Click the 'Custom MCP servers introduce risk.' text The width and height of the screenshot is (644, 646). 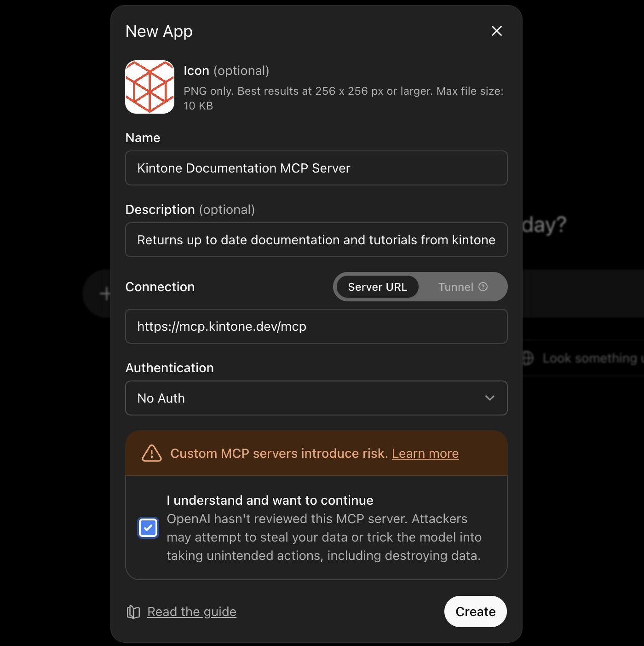[x=279, y=453]
